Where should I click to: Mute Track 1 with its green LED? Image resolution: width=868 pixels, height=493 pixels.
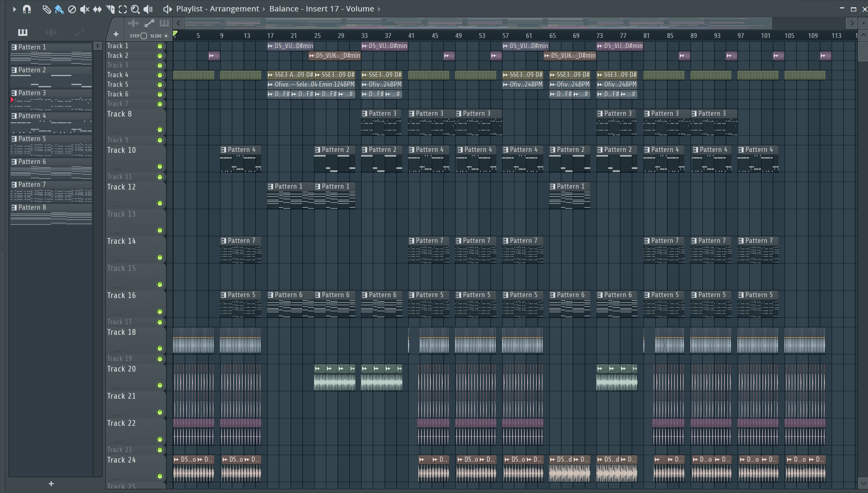click(160, 46)
